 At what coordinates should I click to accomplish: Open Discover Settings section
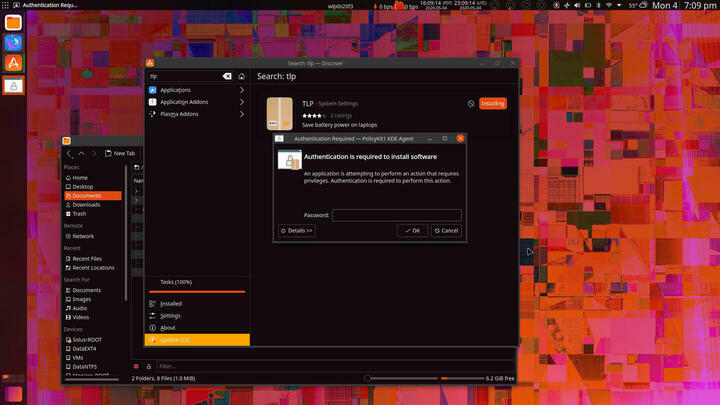197,316
